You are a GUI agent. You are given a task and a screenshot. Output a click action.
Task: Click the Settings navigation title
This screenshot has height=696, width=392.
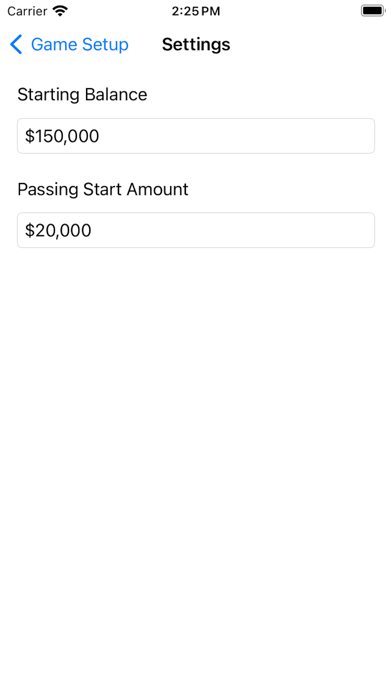[196, 45]
